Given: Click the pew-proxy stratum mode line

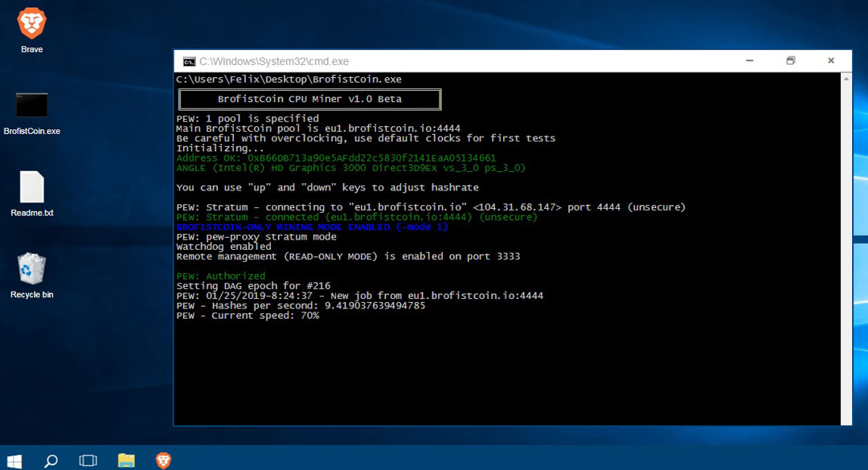Looking at the screenshot, I should (x=256, y=236).
